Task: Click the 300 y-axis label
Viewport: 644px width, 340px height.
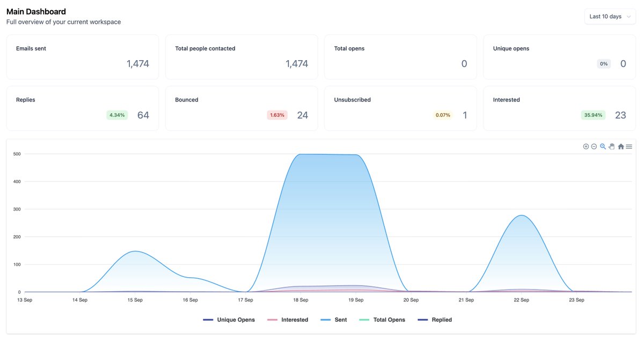Action: pos(17,209)
